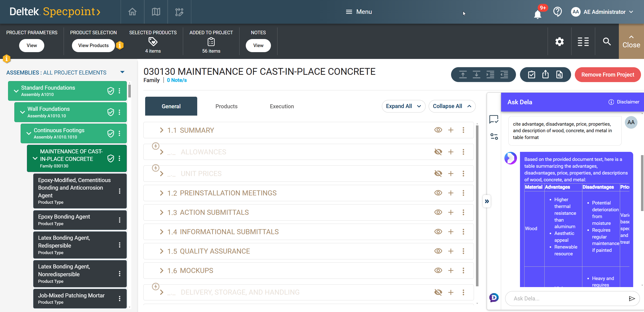
Task: Click the search magnifier icon
Action: [607, 42]
